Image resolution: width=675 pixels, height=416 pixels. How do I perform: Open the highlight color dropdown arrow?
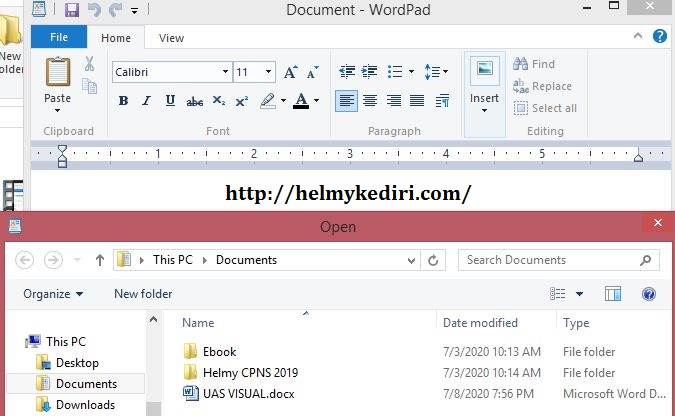283,101
